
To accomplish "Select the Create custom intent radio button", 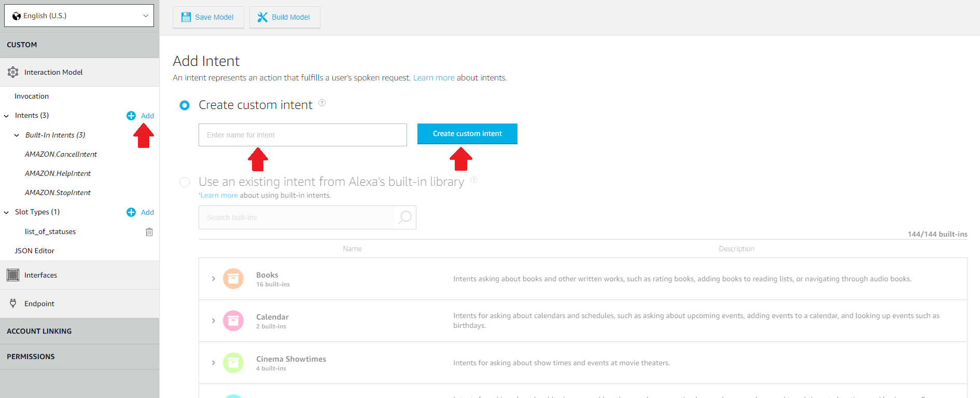I will 185,105.
